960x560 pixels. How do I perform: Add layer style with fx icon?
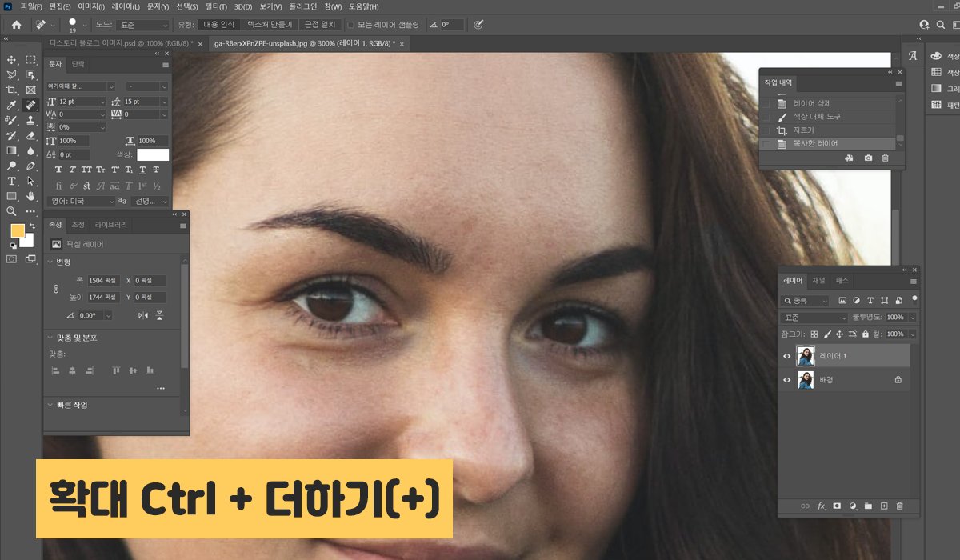(x=822, y=506)
